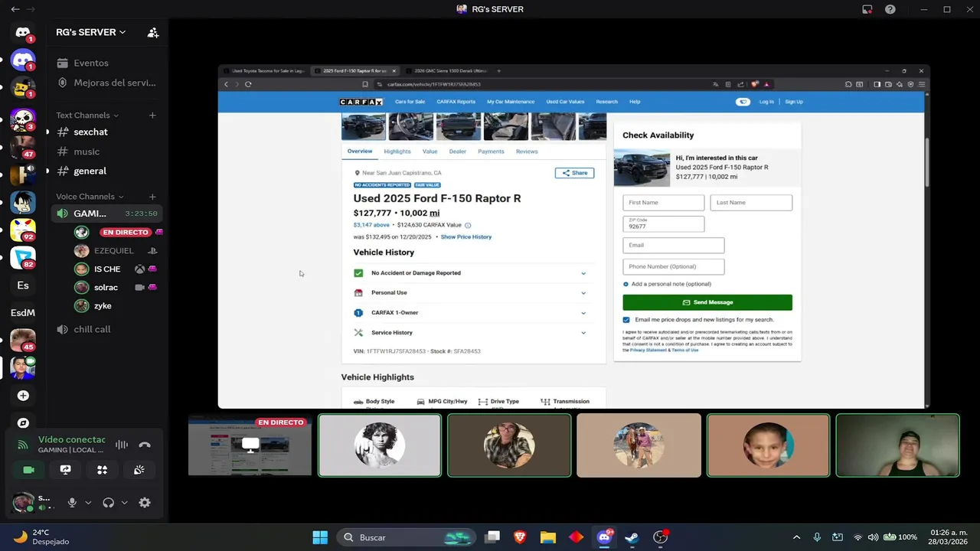This screenshot has width=980, height=551.
Task: Open the server with badge 92
Action: (x=23, y=229)
